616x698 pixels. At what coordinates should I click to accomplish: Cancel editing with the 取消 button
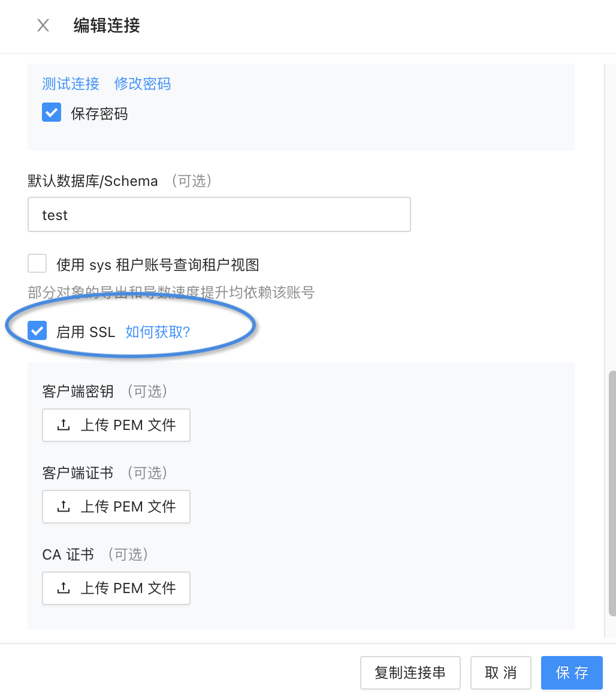point(500,673)
